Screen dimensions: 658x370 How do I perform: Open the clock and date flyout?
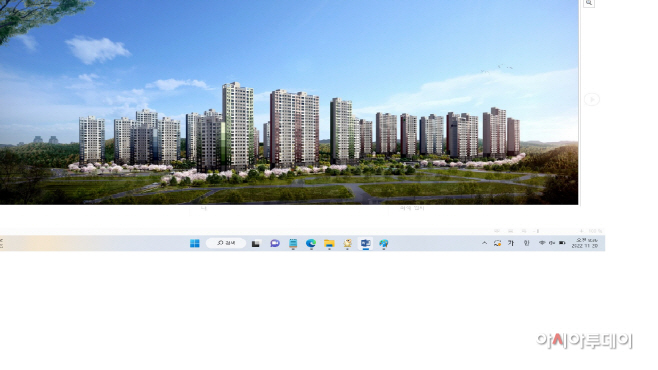click(585, 243)
